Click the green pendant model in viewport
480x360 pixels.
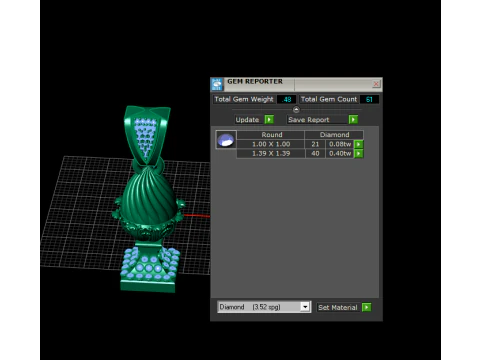pos(148,199)
